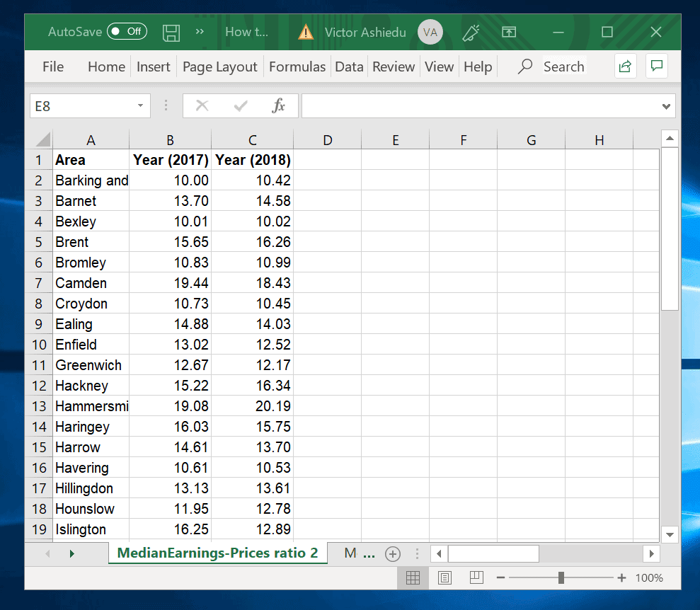
Task: Select the cell containing 20.19
Action: point(252,406)
